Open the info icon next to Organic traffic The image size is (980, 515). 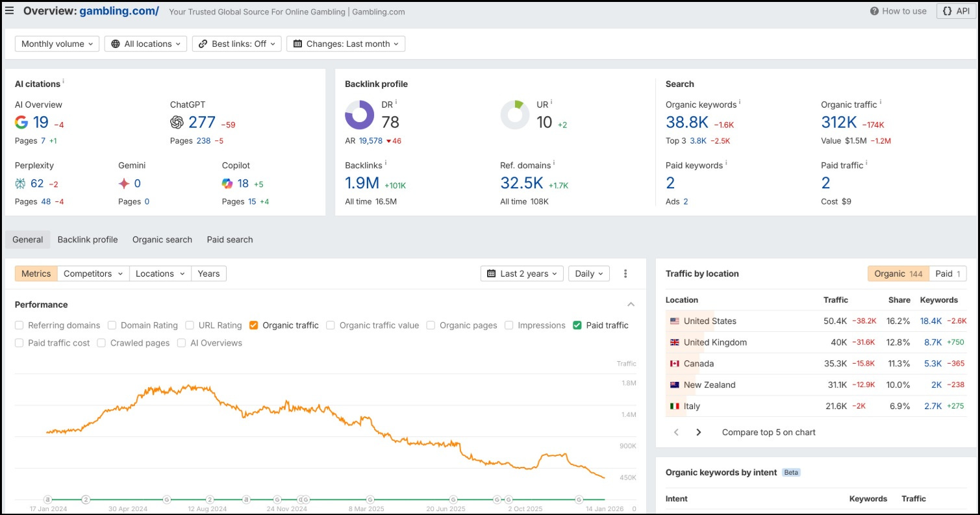[881, 103]
